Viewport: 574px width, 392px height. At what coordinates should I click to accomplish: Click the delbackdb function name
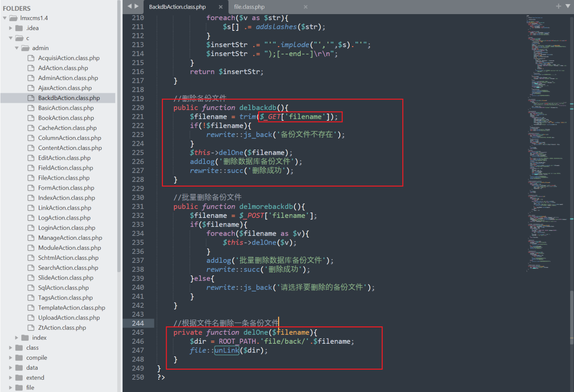[x=258, y=108]
